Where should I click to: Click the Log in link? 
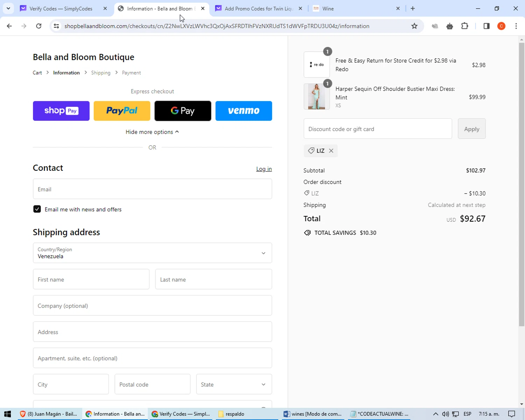click(264, 169)
